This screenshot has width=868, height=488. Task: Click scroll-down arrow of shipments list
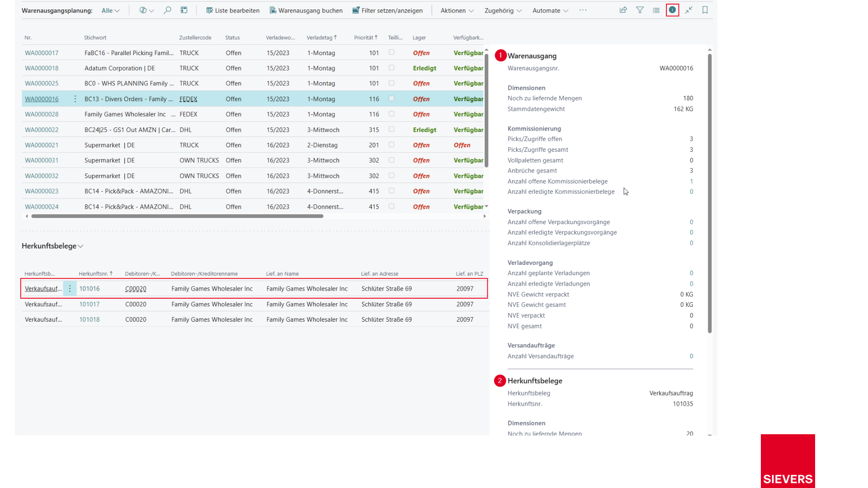coord(486,206)
